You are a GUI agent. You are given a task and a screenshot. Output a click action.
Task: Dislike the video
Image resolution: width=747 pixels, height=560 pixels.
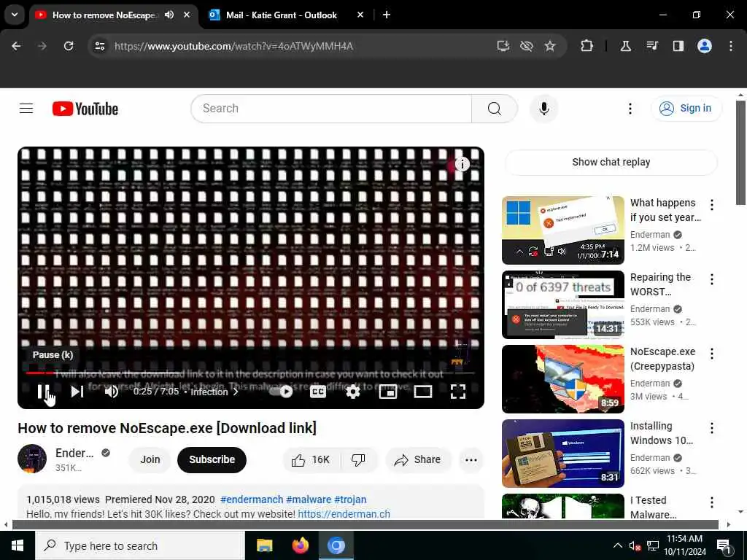(359, 459)
